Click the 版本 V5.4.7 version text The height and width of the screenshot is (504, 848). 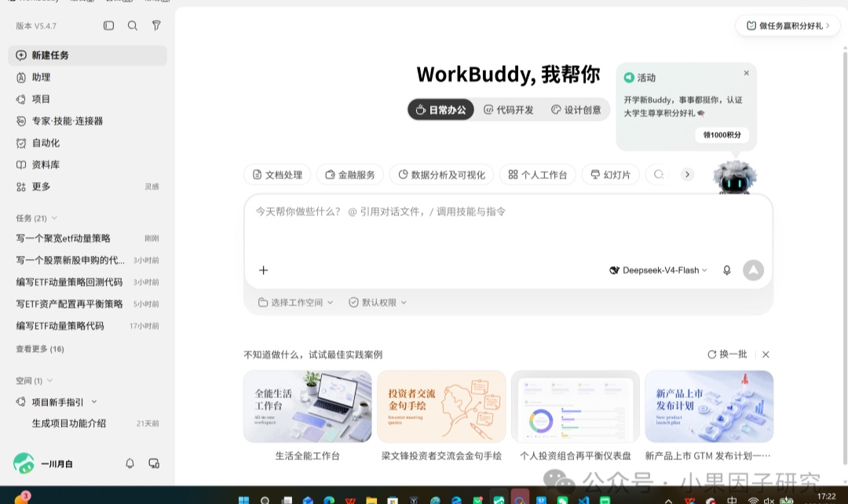pos(35,25)
